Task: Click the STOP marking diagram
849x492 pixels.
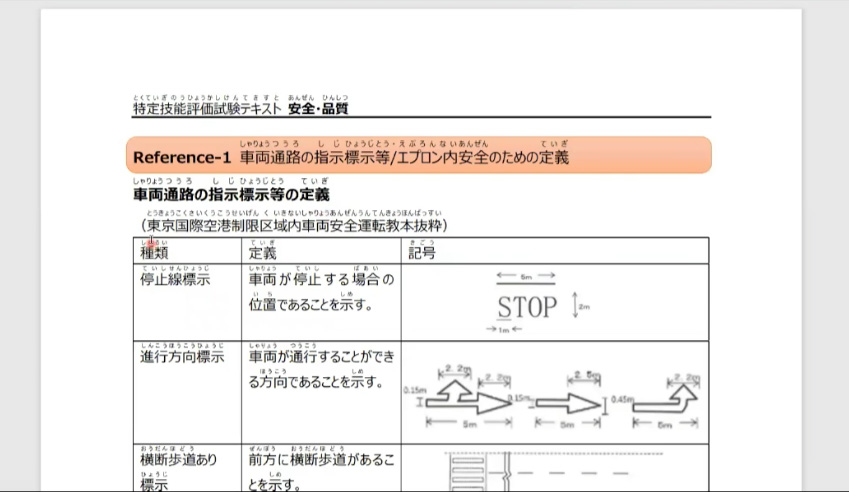Action: (x=538, y=303)
